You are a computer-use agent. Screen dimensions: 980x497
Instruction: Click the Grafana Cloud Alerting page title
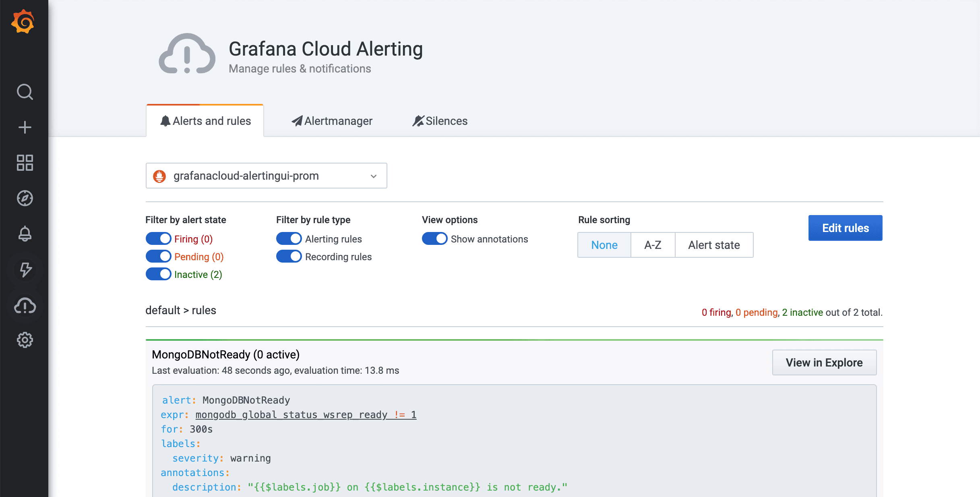[326, 49]
